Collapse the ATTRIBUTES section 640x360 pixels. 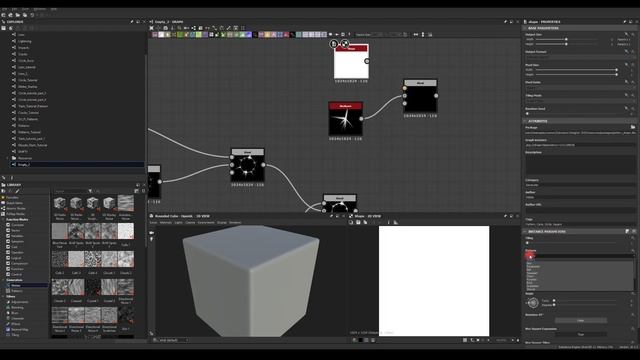coord(525,121)
